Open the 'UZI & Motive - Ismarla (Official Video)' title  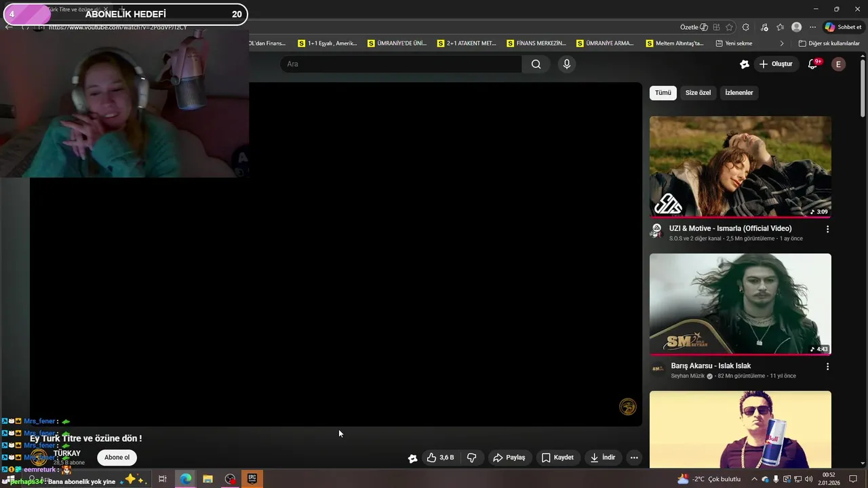730,228
